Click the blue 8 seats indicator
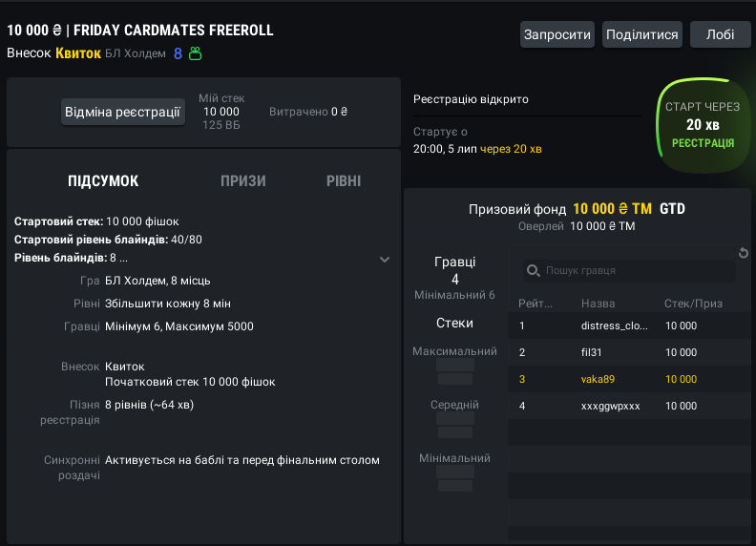The width and height of the screenshot is (756, 546). tap(178, 53)
